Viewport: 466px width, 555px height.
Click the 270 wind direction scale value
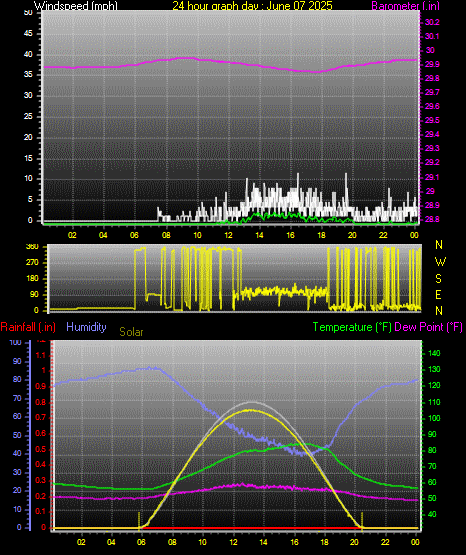pos(32,263)
